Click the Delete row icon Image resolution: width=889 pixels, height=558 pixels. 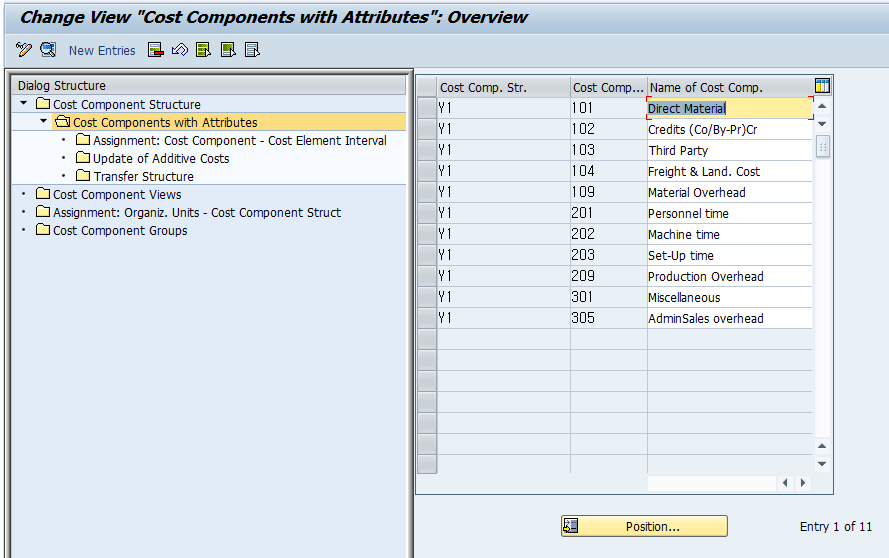pos(155,50)
